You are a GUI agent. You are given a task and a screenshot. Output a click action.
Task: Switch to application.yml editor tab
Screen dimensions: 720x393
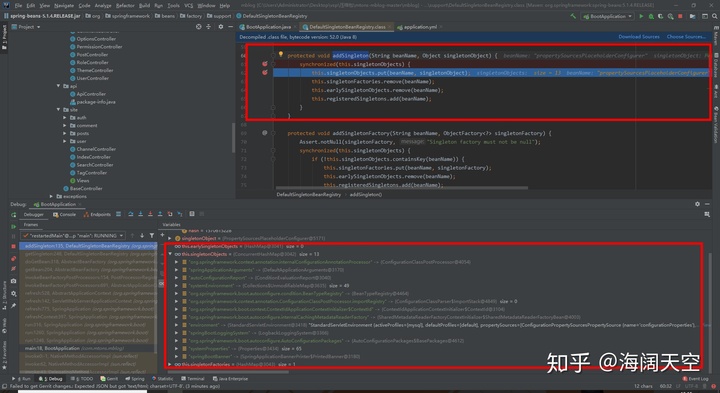tap(420, 27)
